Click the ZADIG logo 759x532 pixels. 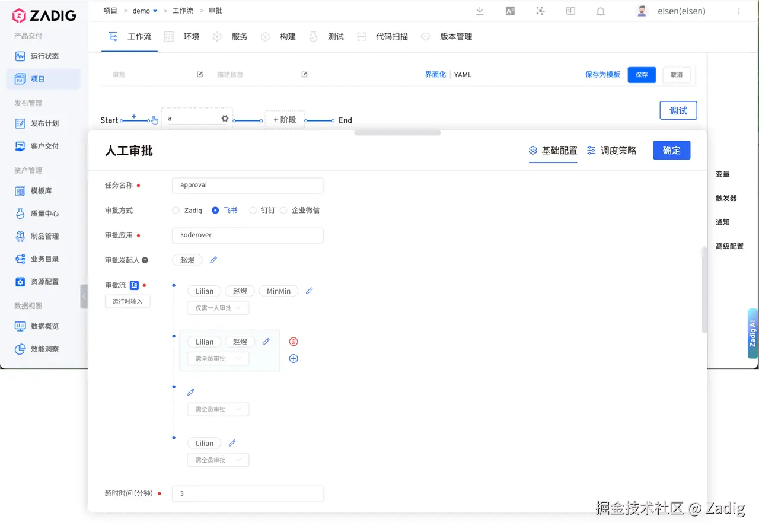click(x=44, y=15)
